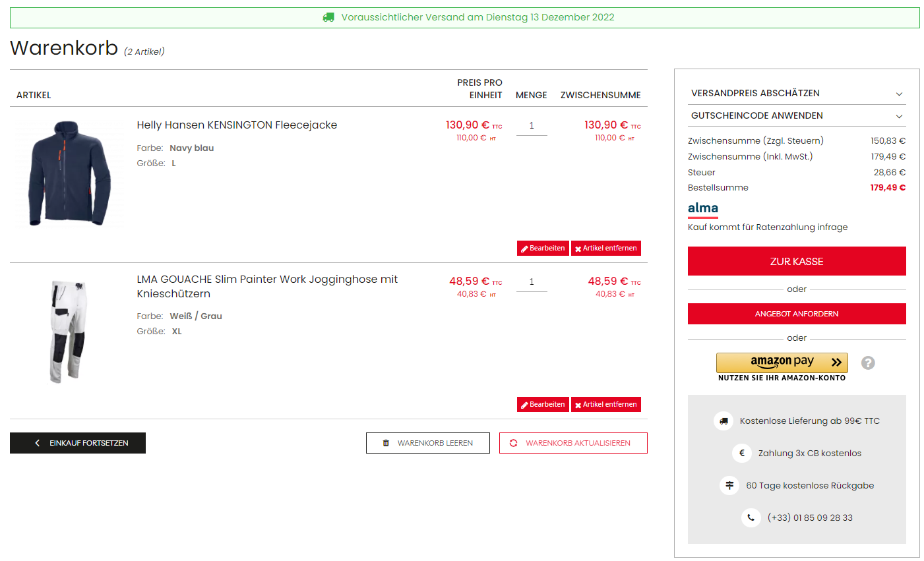Image resolution: width=924 pixels, height=561 pixels.
Task: Expand Gutscheincode anwenden section
Action: pos(797,115)
